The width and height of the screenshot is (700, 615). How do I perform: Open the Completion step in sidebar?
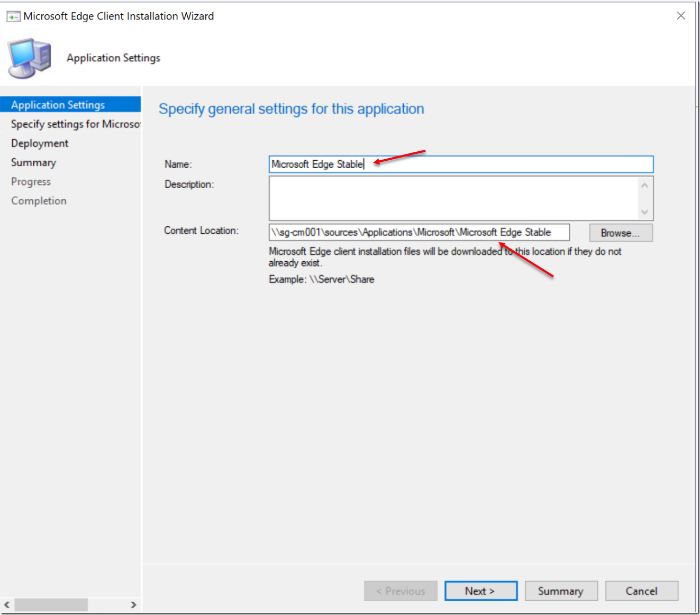click(39, 200)
